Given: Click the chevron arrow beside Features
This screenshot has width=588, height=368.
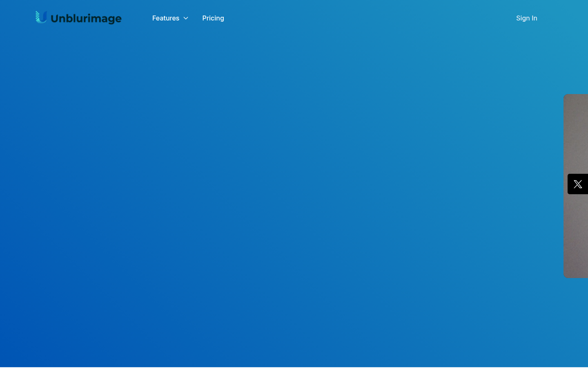Looking at the screenshot, I should click(x=186, y=18).
